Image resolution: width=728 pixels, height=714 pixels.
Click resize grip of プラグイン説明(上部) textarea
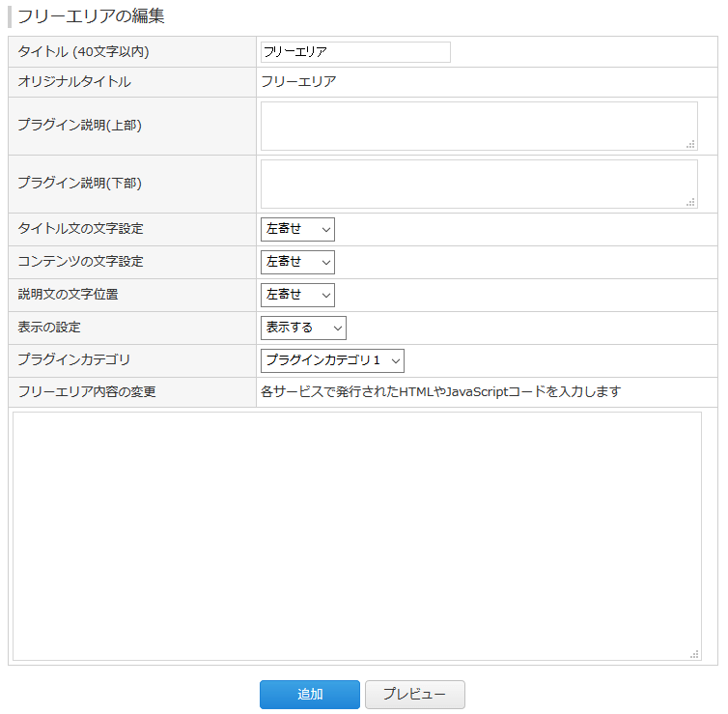point(691,144)
